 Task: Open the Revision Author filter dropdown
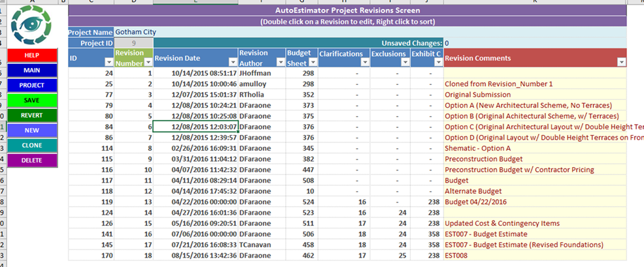[x=281, y=62]
